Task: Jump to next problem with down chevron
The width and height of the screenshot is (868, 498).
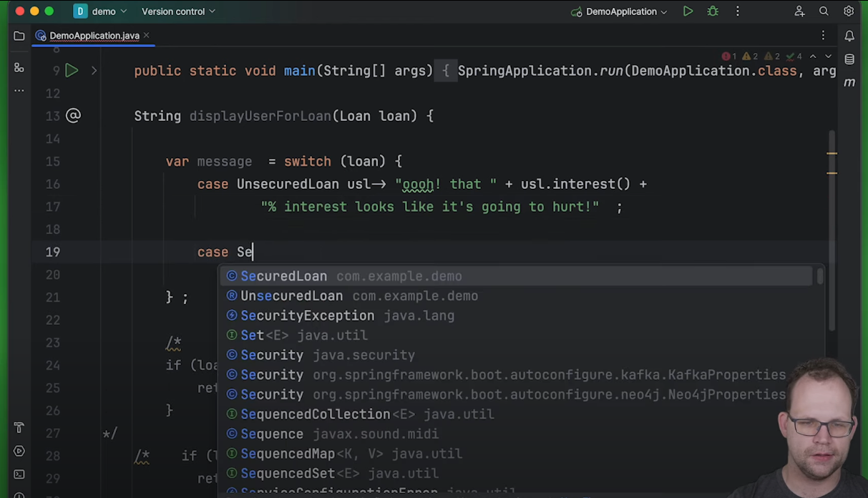Action: (828, 55)
